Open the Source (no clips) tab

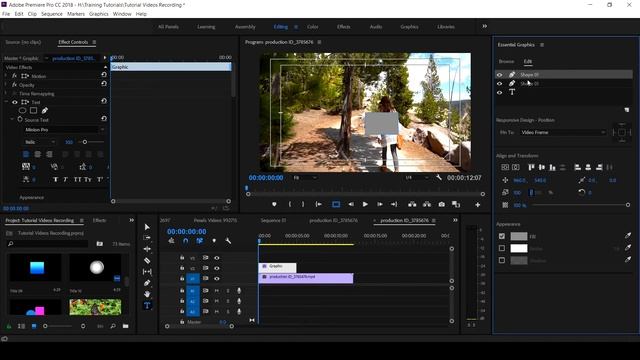[x=23, y=42]
